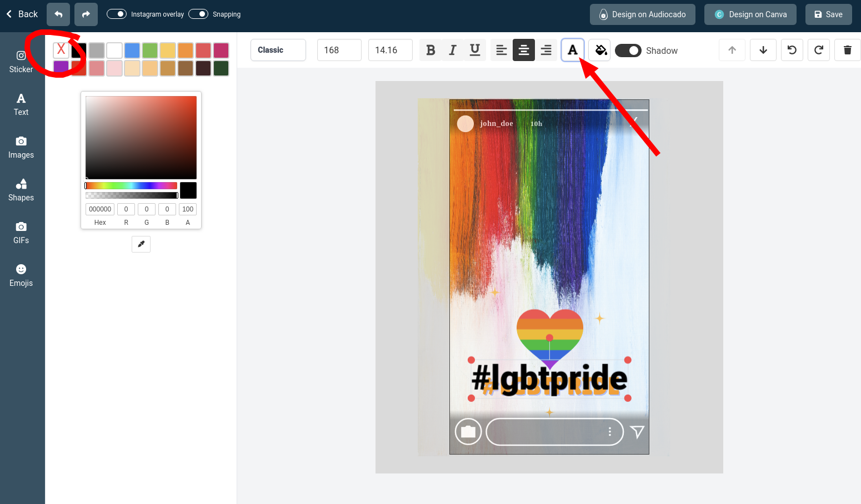Viewport: 861px width, 504px height.
Task: Align text to the left
Action: click(502, 50)
